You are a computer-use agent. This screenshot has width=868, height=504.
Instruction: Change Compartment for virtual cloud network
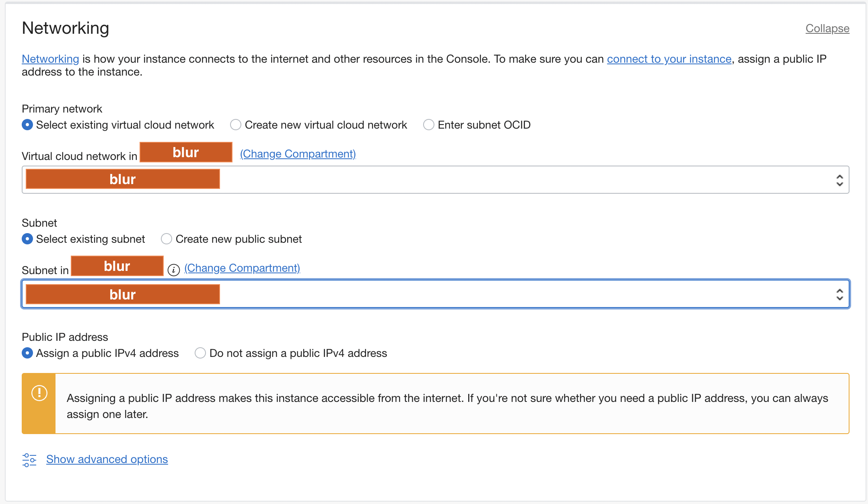[x=297, y=154]
